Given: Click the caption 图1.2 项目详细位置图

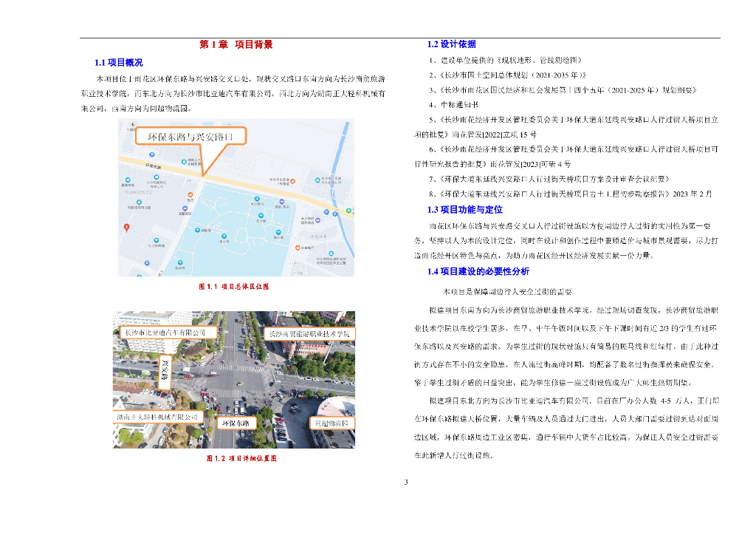Looking at the screenshot, I should point(242,458).
